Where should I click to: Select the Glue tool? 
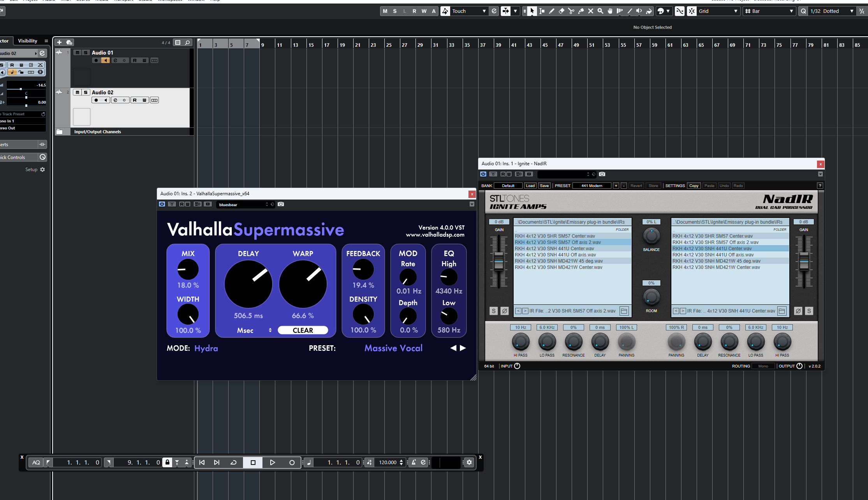pyautogui.click(x=581, y=11)
